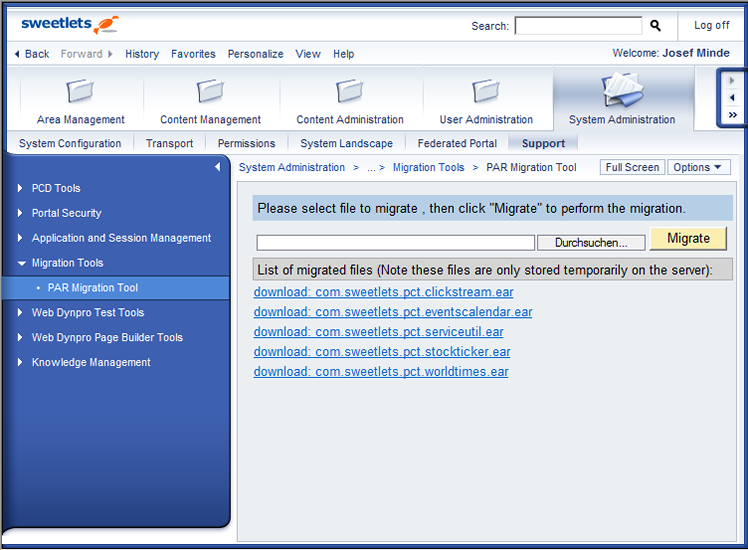Click the file path input field
The height and width of the screenshot is (550, 748).
(x=395, y=242)
